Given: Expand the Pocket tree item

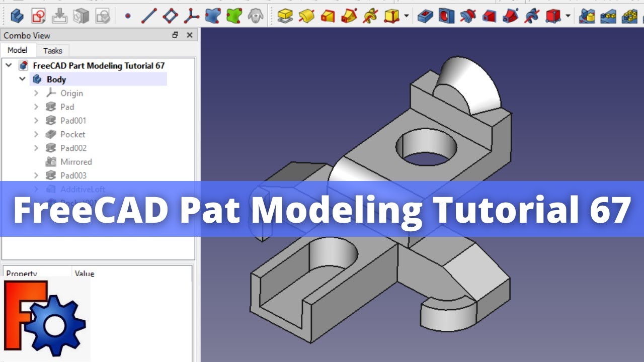Looking at the screenshot, I should [36, 134].
